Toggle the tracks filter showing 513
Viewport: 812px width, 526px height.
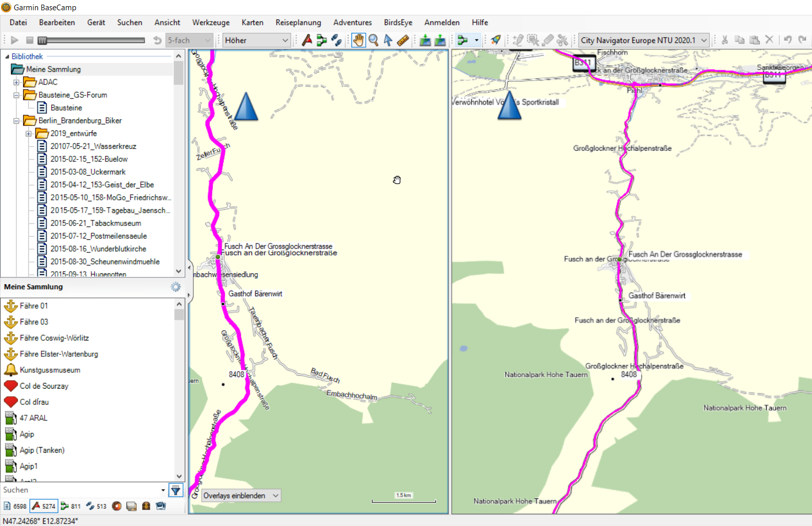96,506
